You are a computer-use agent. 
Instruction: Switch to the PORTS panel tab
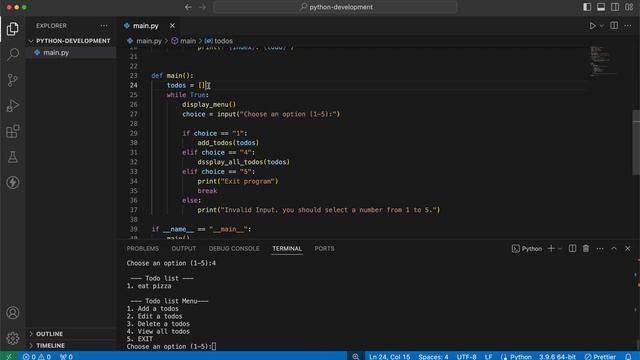[324, 249]
